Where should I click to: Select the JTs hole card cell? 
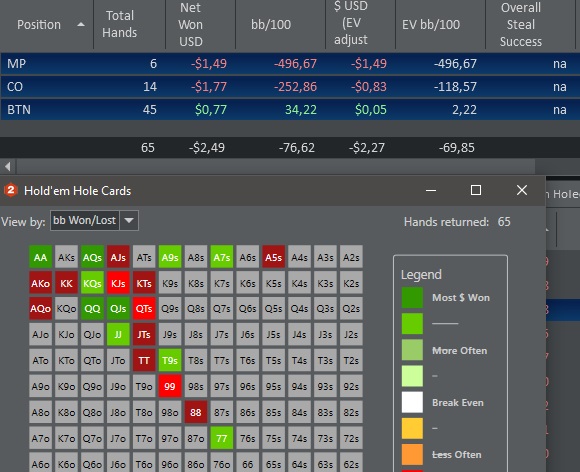tap(144, 334)
